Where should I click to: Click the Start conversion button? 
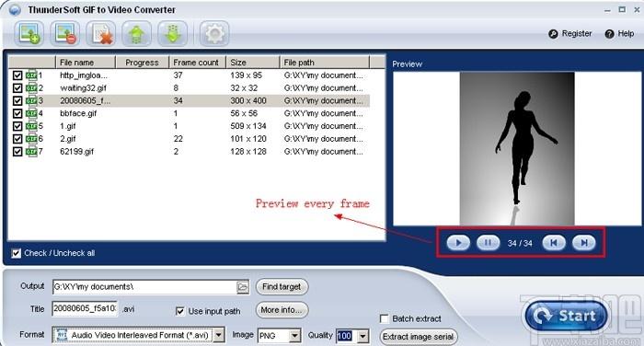point(566,316)
